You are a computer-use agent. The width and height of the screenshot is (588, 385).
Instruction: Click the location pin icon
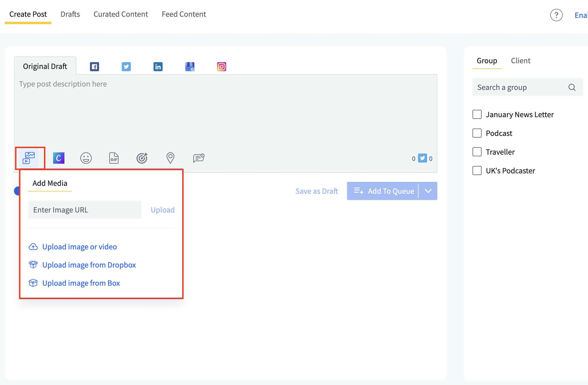[x=170, y=158]
